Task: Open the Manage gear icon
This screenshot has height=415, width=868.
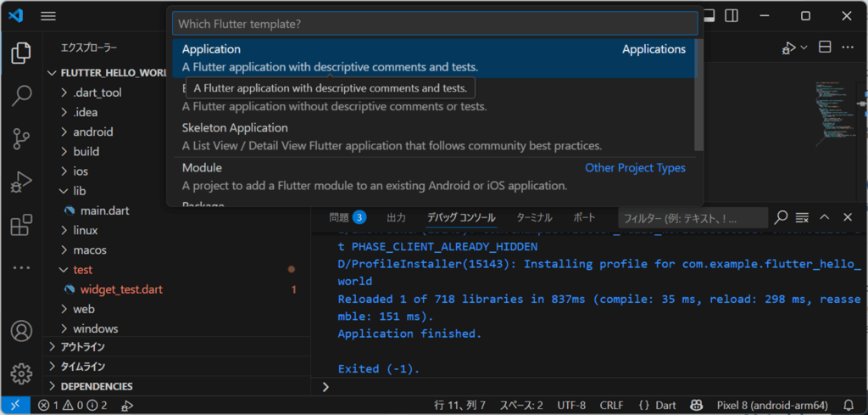Action: point(21,373)
